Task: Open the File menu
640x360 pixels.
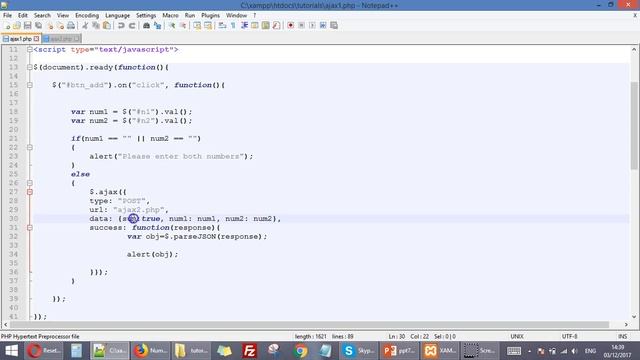Action: coord(7,16)
